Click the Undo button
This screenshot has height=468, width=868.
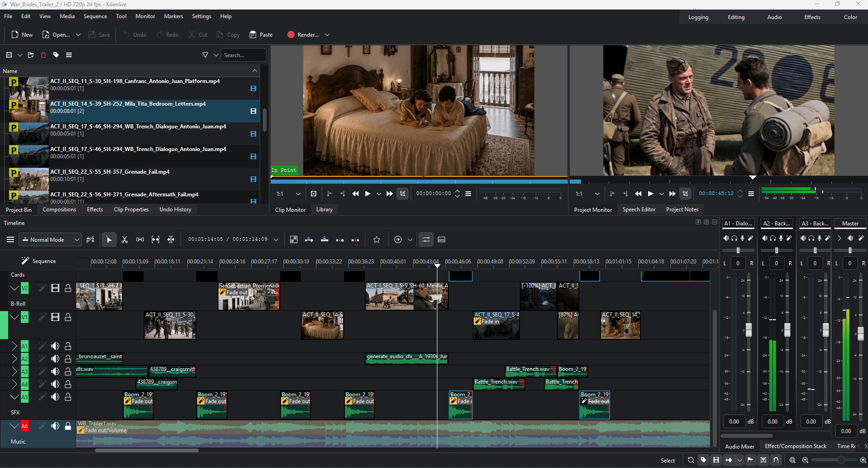point(135,34)
